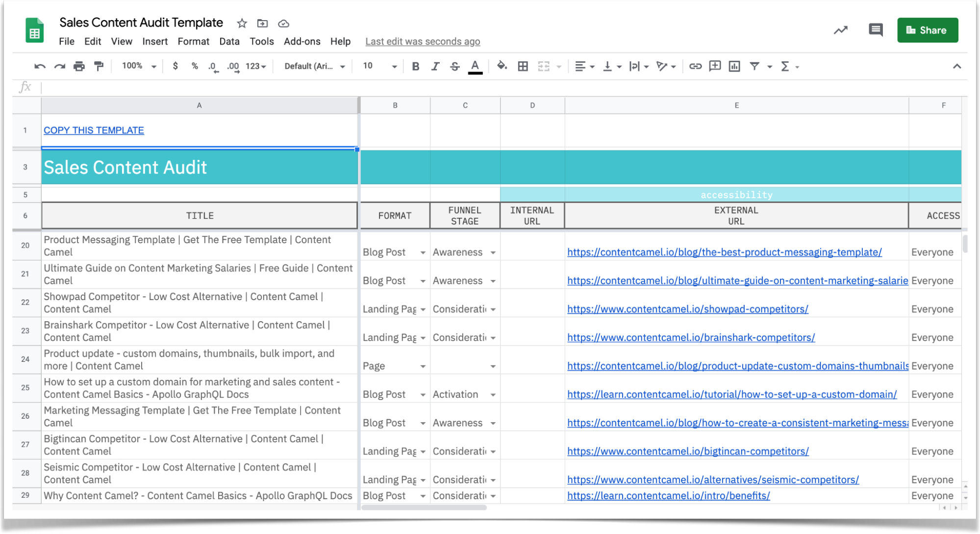
Task: Click the Italic formatting icon
Action: pyautogui.click(x=434, y=66)
